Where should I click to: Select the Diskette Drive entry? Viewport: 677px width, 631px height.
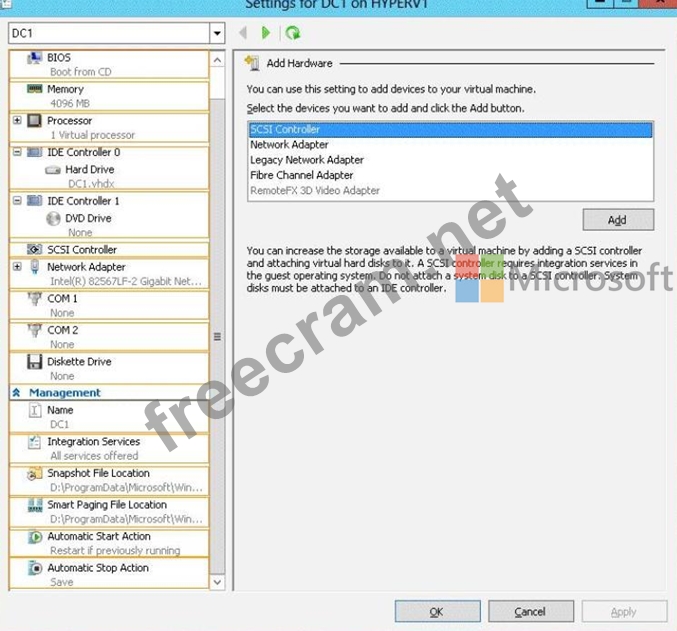point(109,368)
